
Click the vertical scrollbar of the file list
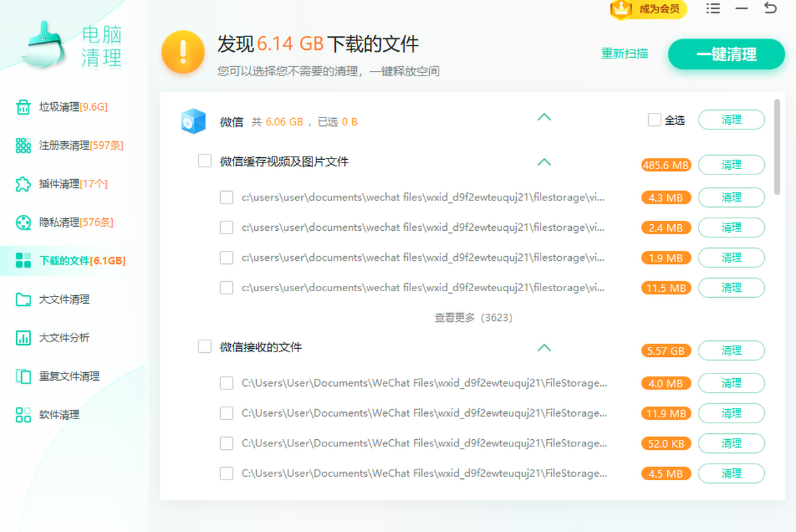[777, 146]
